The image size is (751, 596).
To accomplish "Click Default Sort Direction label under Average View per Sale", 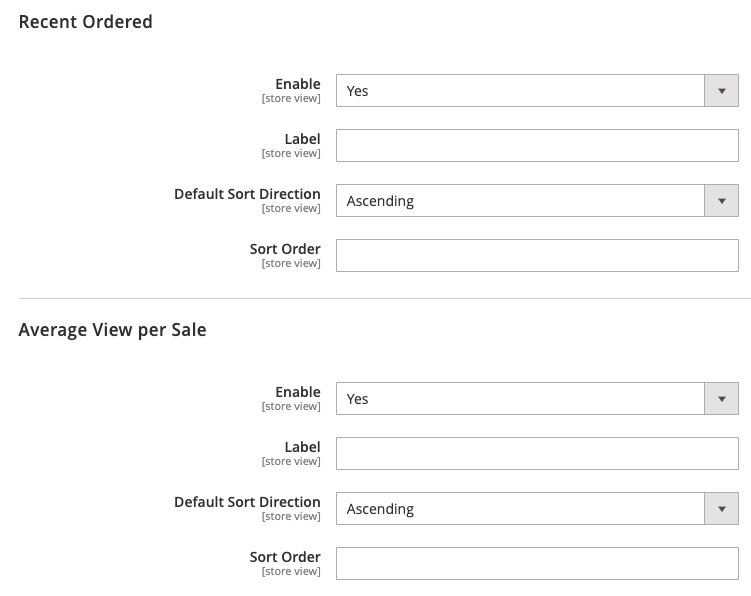I will pos(247,502).
